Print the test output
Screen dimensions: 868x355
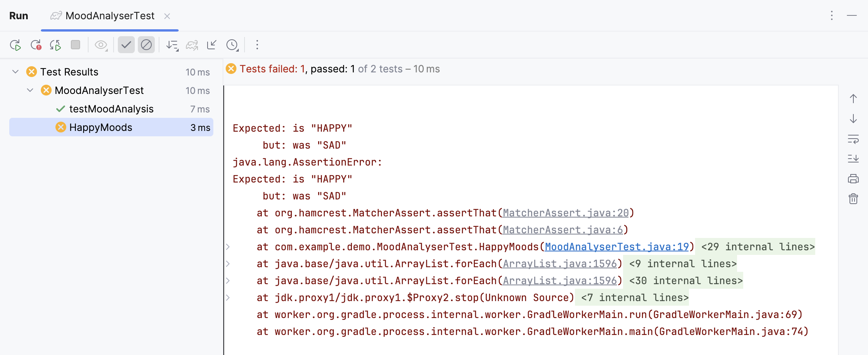853,179
